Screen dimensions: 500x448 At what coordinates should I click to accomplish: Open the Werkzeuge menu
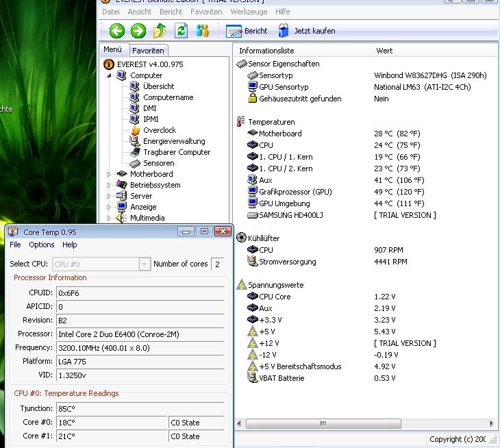(249, 12)
